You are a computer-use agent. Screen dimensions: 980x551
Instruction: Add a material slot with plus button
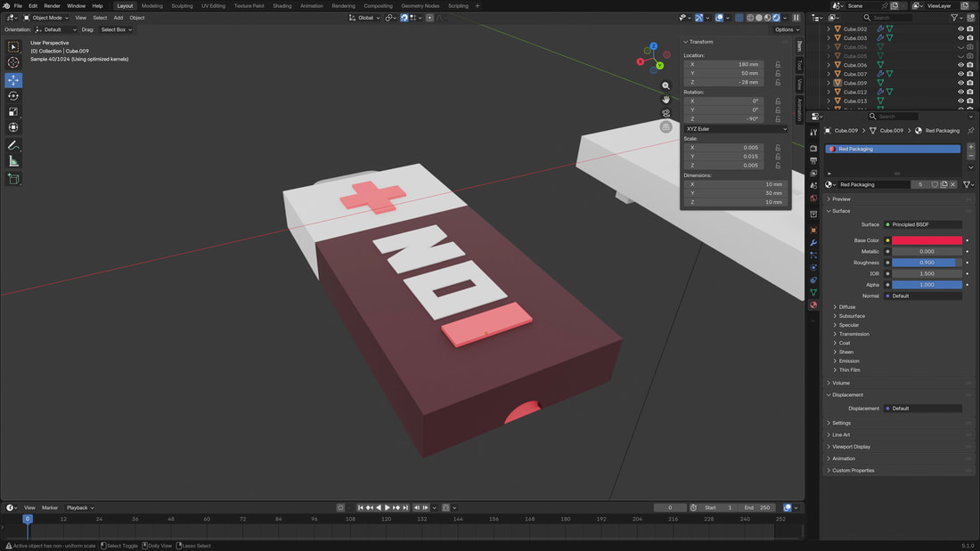tap(970, 146)
